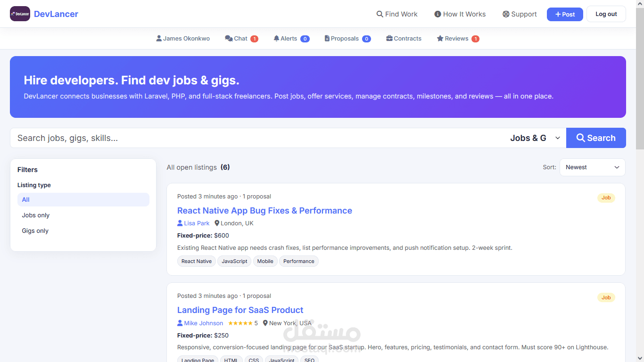Click the red Chat unread badge
Viewport: 644px width, 362px height.
point(254,39)
